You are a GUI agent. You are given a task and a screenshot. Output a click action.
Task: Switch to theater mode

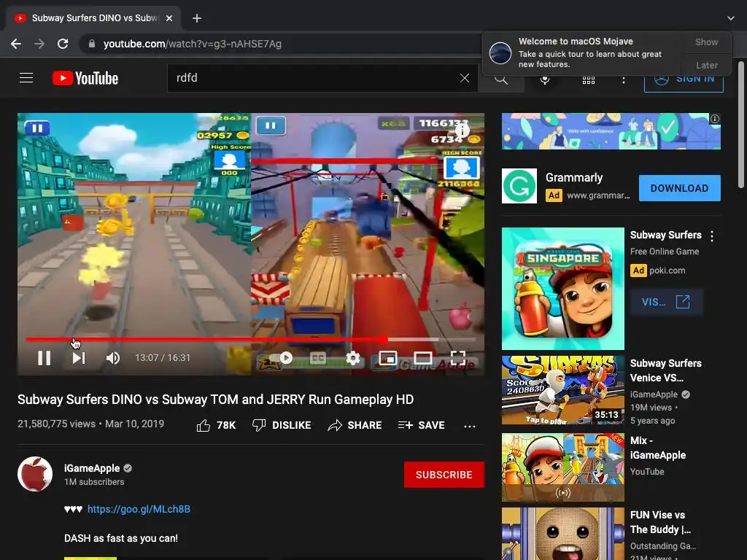[x=422, y=357]
